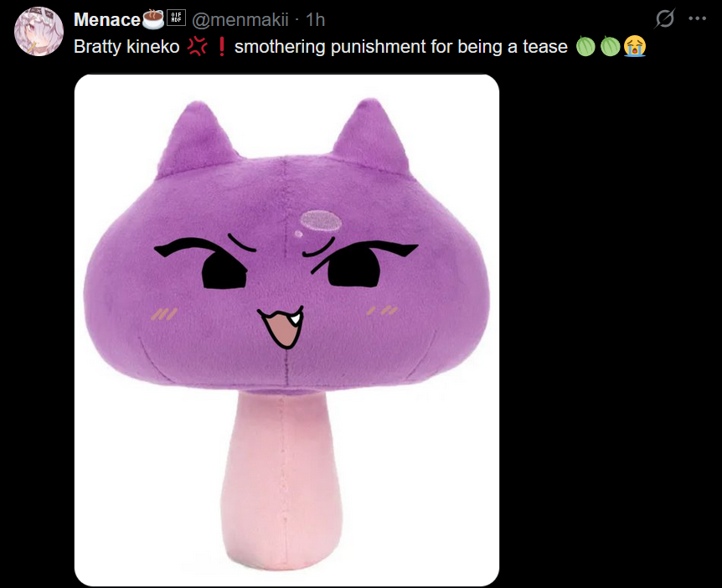
Task: Click the coffee cup emoji after Menace
Action: tap(153, 19)
